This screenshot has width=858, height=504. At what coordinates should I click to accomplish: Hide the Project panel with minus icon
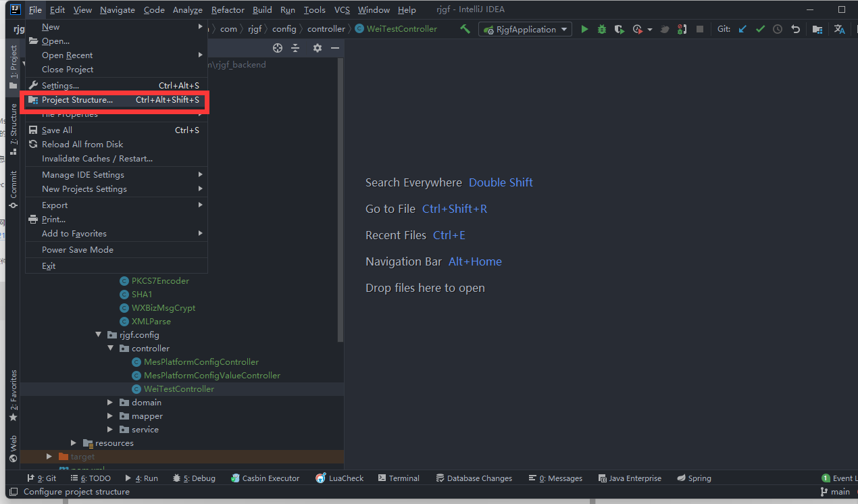tap(334, 48)
